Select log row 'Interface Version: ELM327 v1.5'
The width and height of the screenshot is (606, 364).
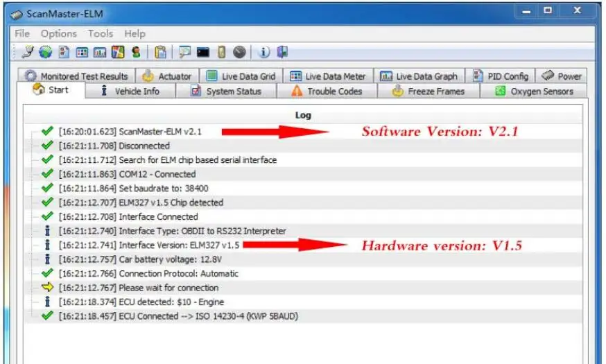[303, 245]
